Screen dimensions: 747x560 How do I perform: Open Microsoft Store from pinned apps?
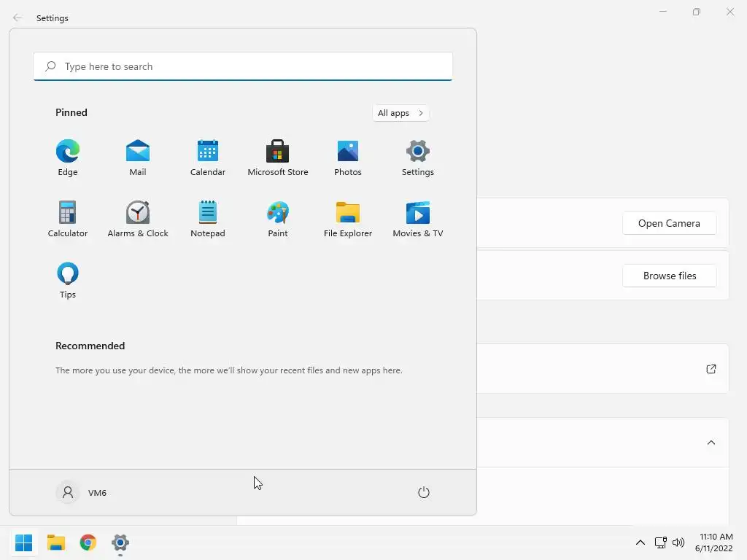click(278, 158)
